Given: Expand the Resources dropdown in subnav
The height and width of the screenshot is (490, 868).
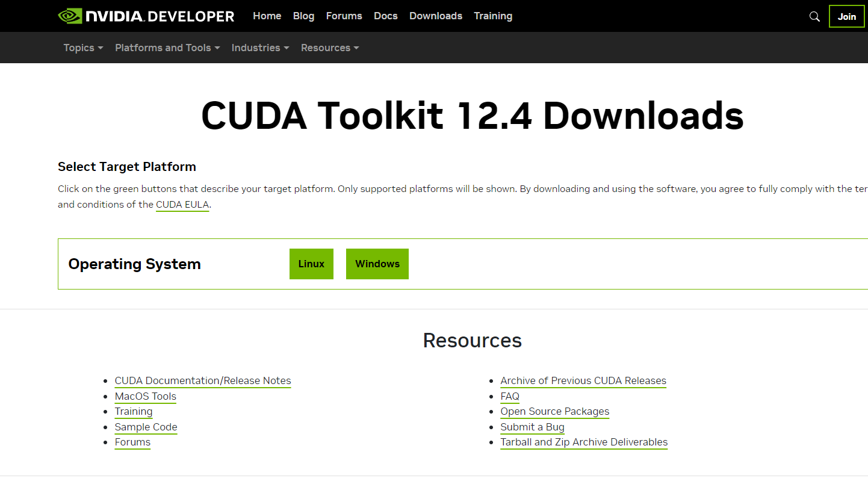Looking at the screenshot, I should [x=330, y=48].
